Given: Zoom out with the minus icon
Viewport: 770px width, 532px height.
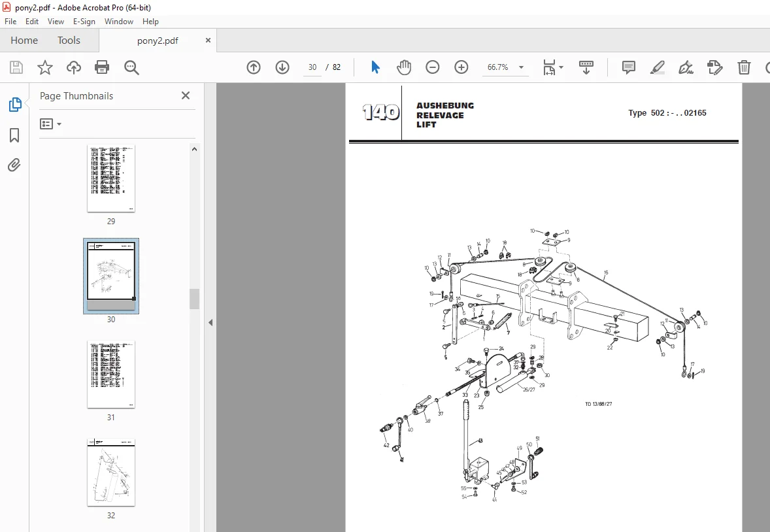Looking at the screenshot, I should coord(432,67).
